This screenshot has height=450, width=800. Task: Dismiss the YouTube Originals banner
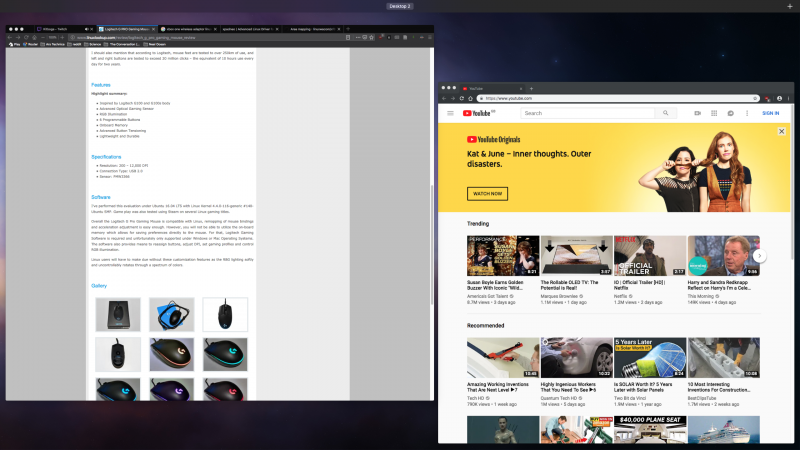pyautogui.click(x=782, y=131)
